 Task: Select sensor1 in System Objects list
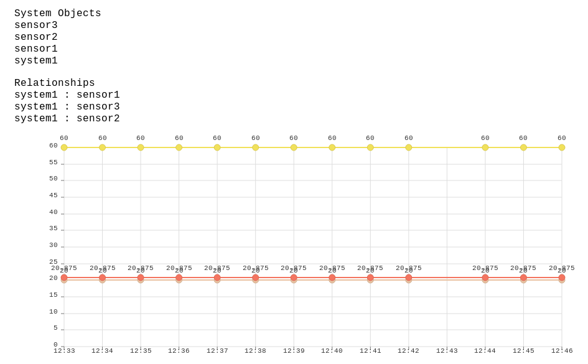tap(36, 49)
